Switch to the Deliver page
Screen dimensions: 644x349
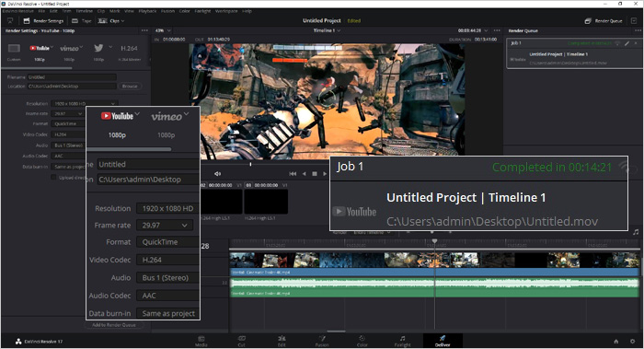443,342
